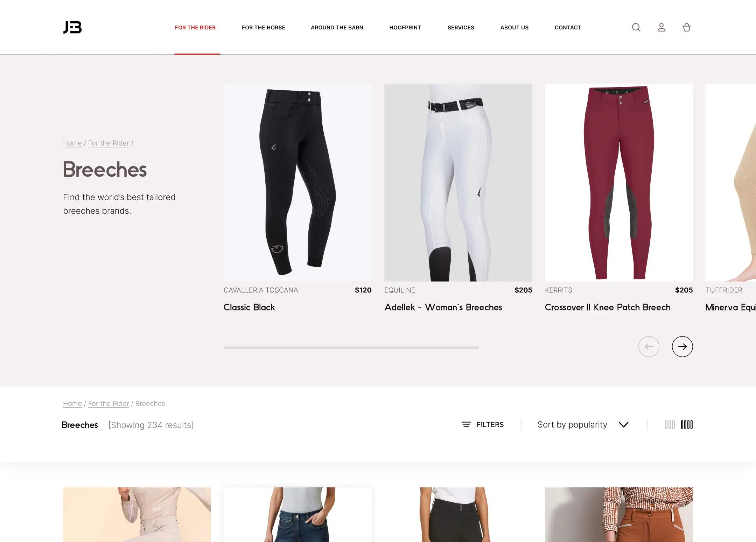Image resolution: width=756 pixels, height=542 pixels.
Task: Click the filters icon next to FILTERS
Action: (x=466, y=425)
